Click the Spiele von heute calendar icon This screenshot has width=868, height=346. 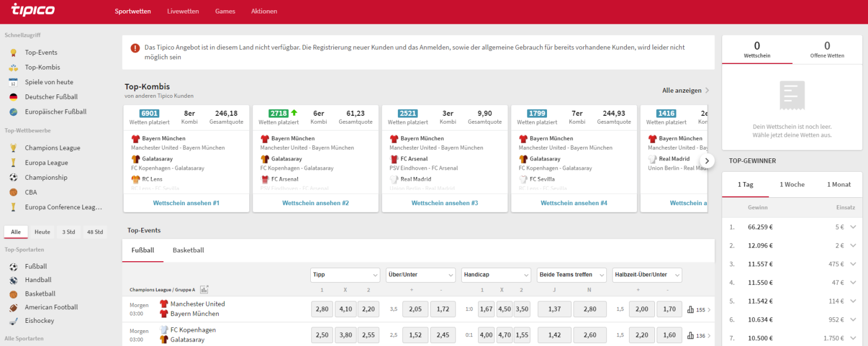[13, 82]
